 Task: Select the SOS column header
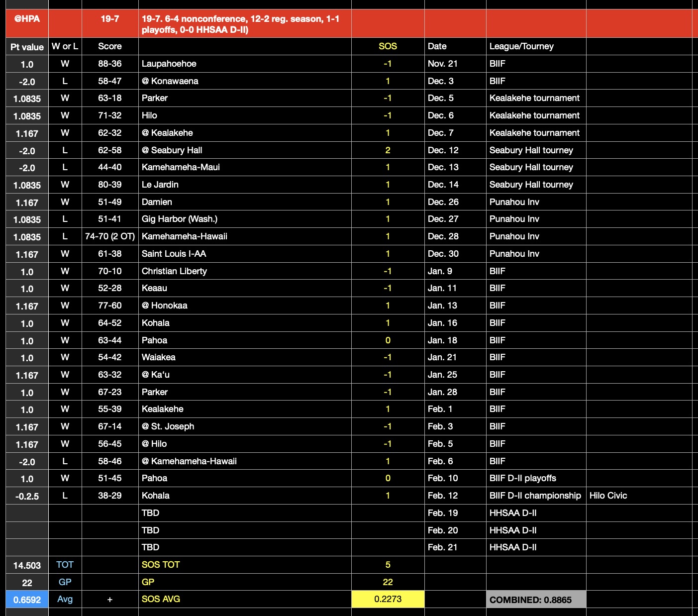pyautogui.click(x=388, y=46)
